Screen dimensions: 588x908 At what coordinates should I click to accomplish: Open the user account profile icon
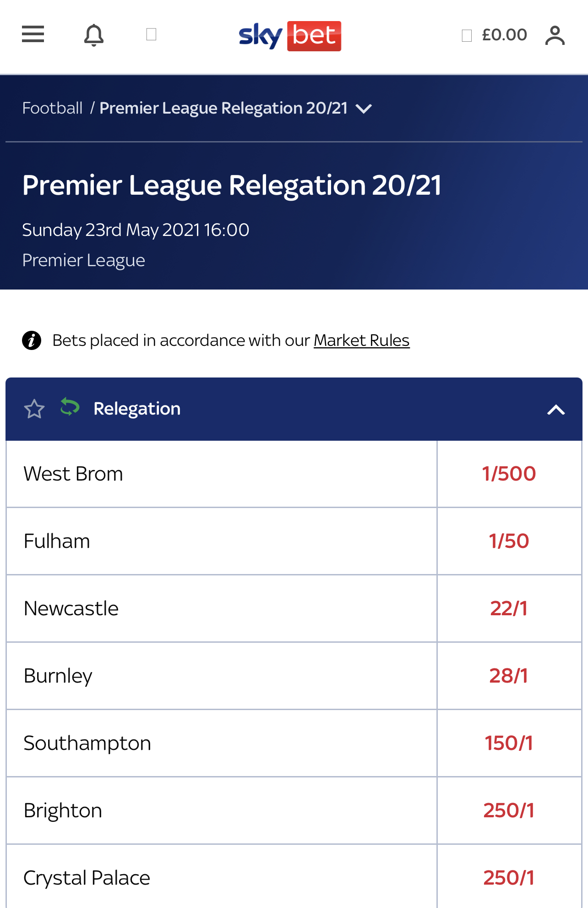click(x=555, y=35)
